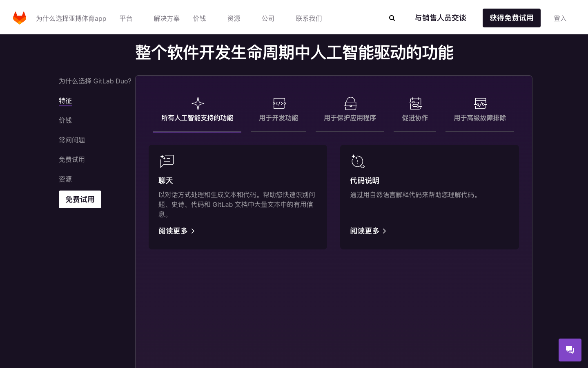This screenshot has width=588, height=368.
Task: Click the 登入 link
Action: click(x=560, y=18)
